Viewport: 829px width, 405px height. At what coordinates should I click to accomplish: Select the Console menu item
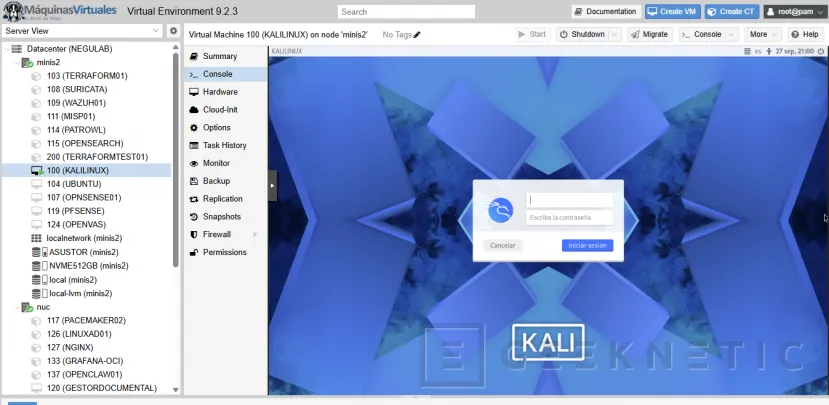225,74
